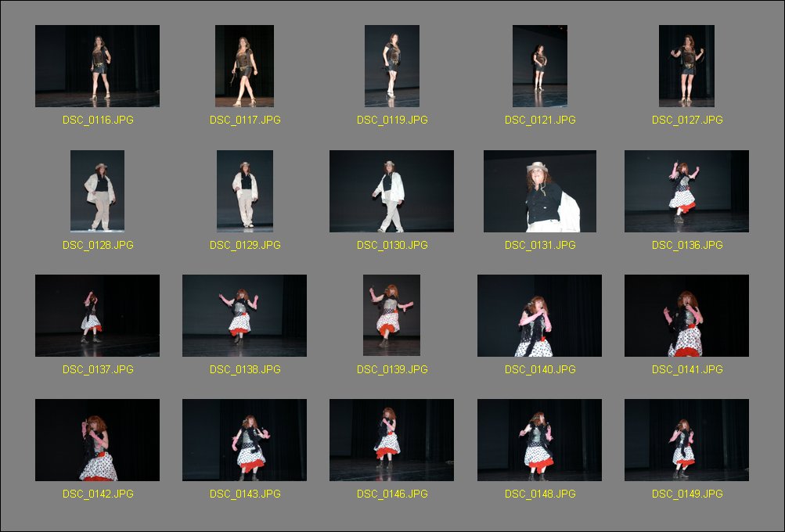Select the DSC_0129.JPG thumbnail
The height and width of the screenshot is (532, 785).
point(245,191)
